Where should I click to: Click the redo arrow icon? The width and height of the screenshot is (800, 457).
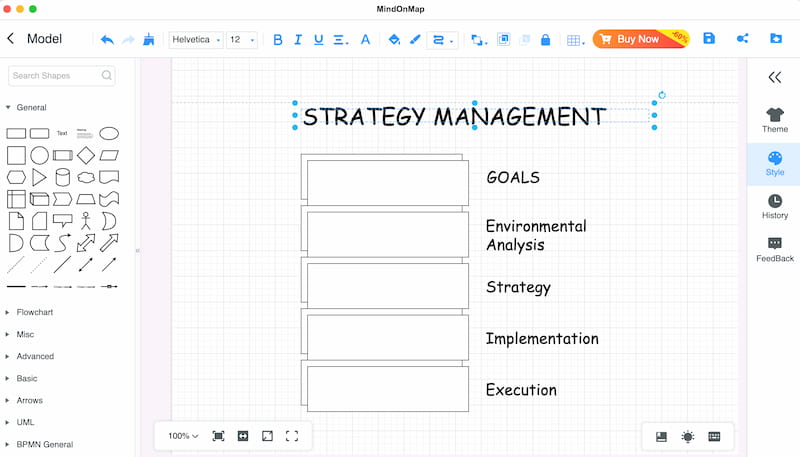[x=128, y=40]
